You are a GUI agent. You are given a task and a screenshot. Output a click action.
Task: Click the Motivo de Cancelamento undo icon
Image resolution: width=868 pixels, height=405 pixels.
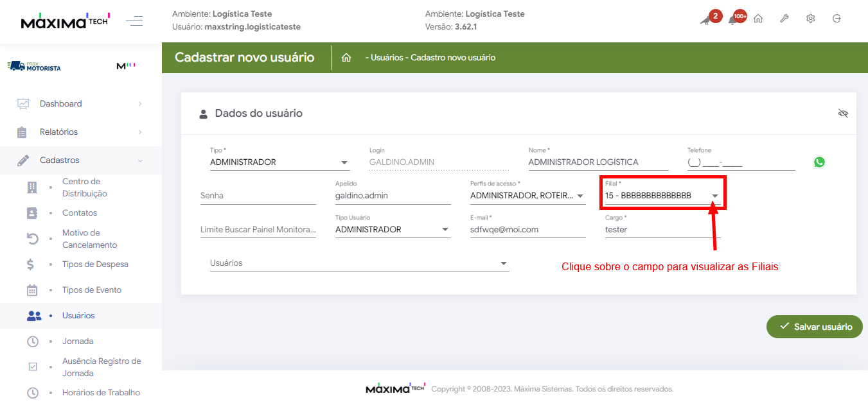pyautogui.click(x=32, y=239)
